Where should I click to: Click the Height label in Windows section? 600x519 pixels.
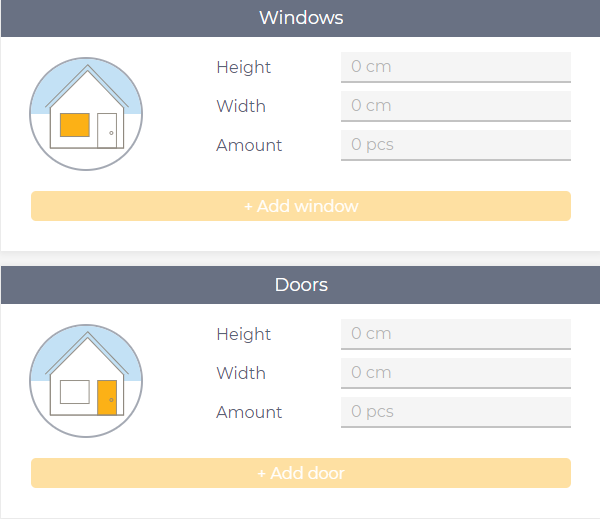pos(243,67)
